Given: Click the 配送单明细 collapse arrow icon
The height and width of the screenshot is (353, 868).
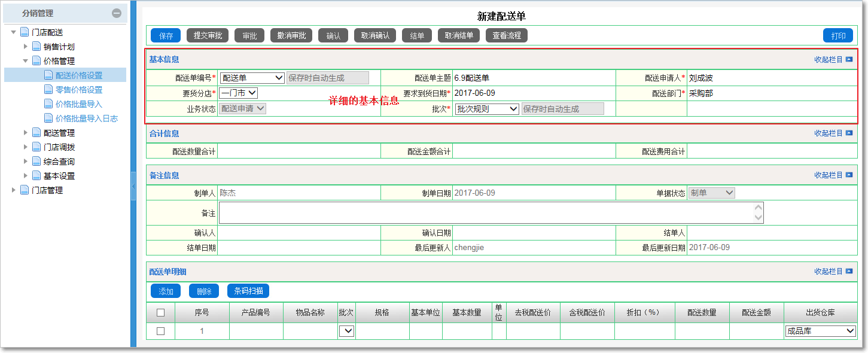Looking at the screenshot, I should click(x=849, y=272).
